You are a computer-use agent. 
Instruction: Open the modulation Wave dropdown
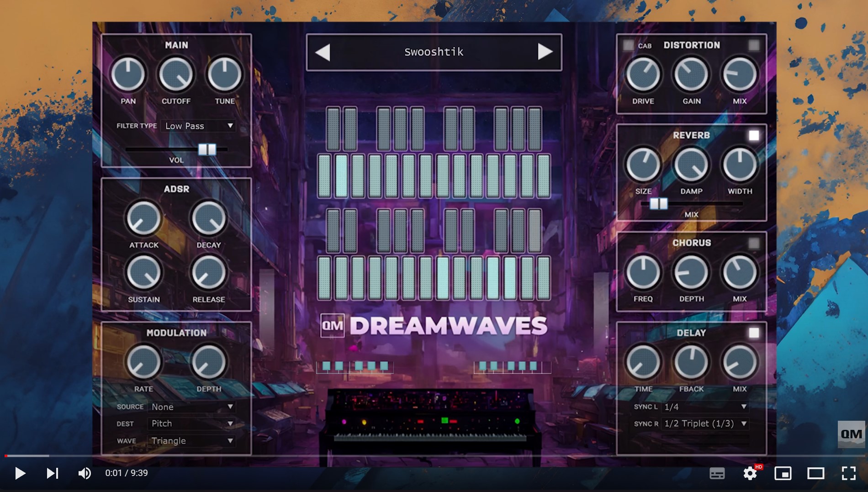(x=192, y=440)
